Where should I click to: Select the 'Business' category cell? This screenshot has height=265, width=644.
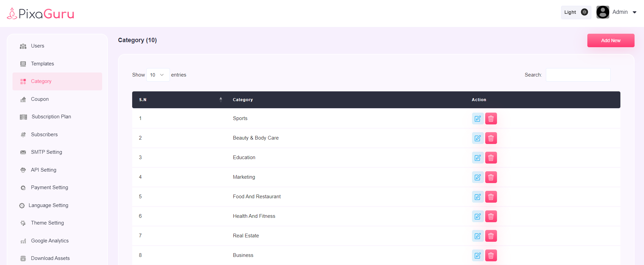coord(243,255)
